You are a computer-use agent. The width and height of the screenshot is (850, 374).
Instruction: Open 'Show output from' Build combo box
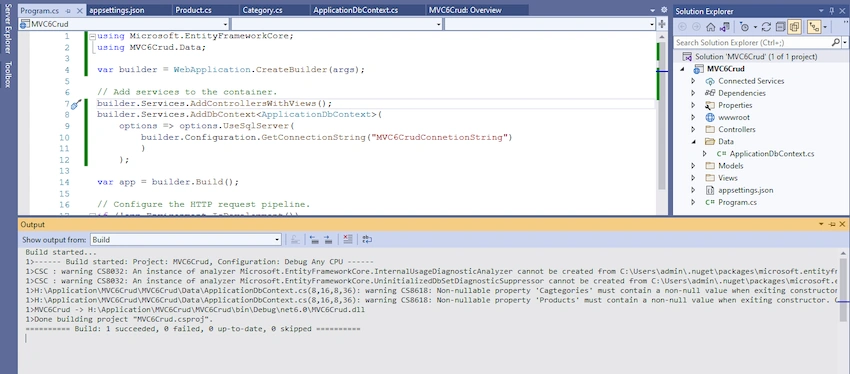(x=185, y=239)
